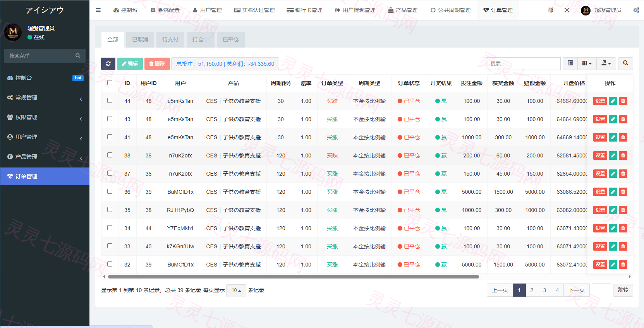
Task: Tick the checkbox for order ID 35
Action: click(110, 210)
